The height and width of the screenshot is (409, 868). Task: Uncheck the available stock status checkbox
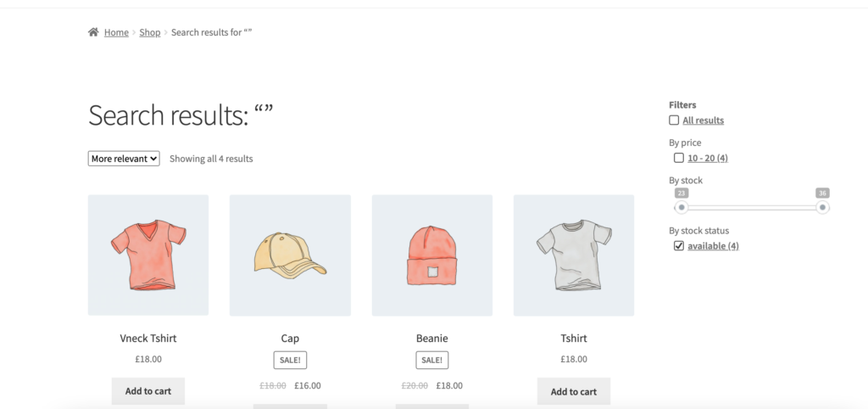[679, 245]
